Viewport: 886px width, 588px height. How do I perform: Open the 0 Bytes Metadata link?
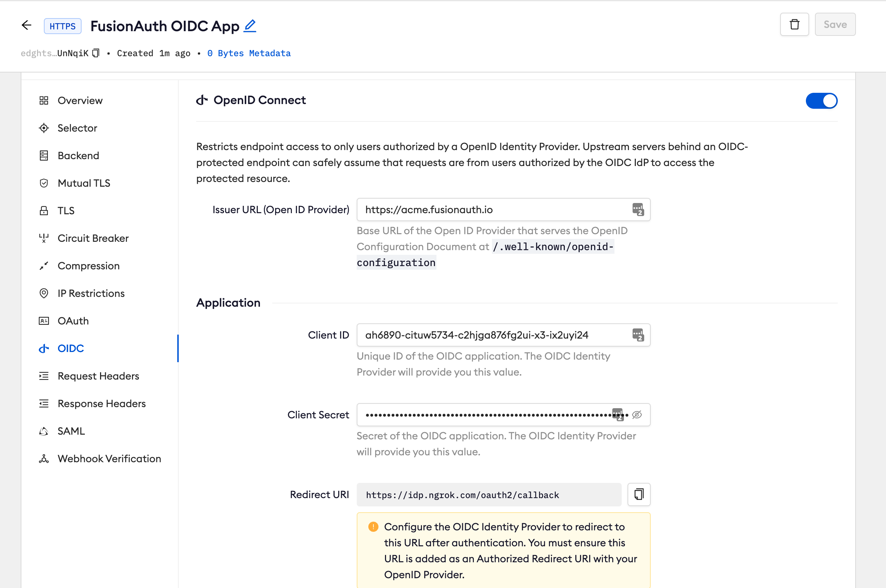point(249,53)
